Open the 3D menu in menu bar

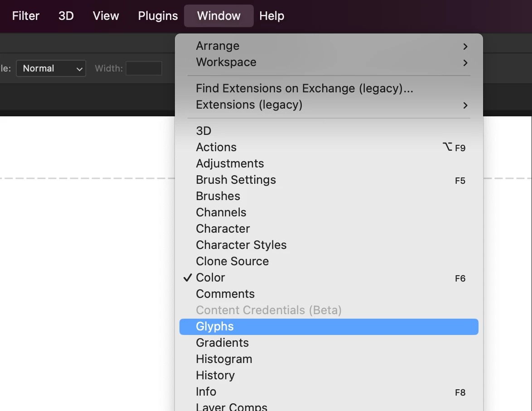[x=66, y=16]
